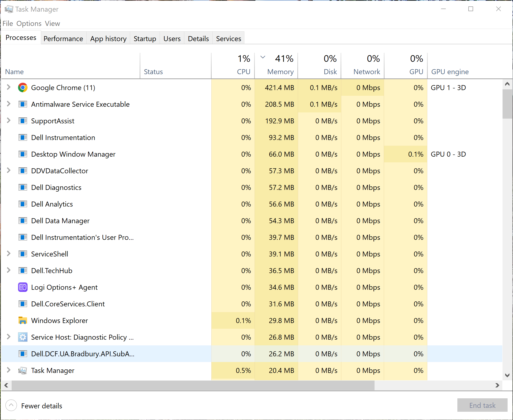
Task: Click the Desktop Window Manager icon
Action: pyautogui.click(x=23, y=154)
